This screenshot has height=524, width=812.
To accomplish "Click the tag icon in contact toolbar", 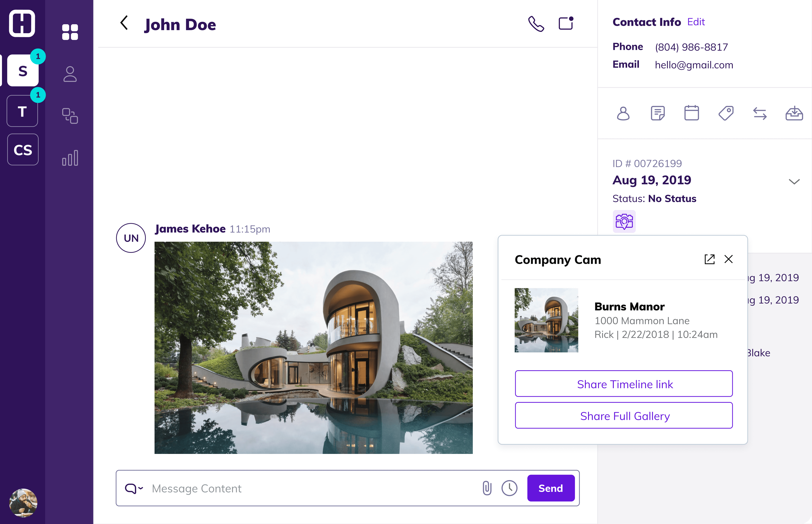I will tap(726, 113).
